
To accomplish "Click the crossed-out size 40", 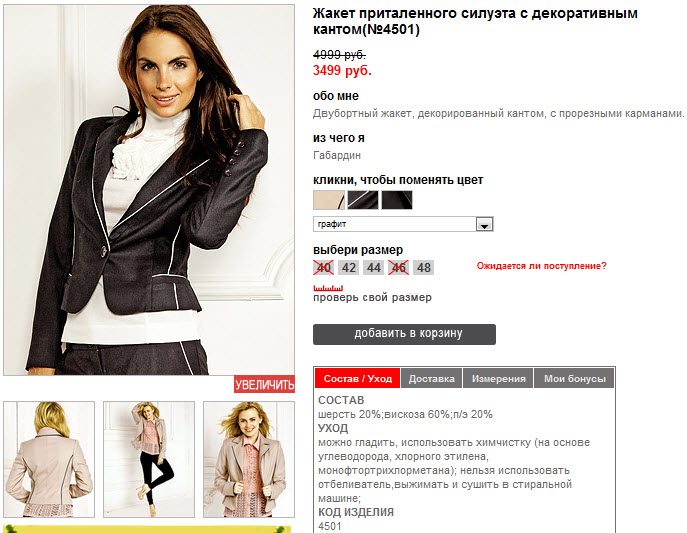I will [324, 268].
